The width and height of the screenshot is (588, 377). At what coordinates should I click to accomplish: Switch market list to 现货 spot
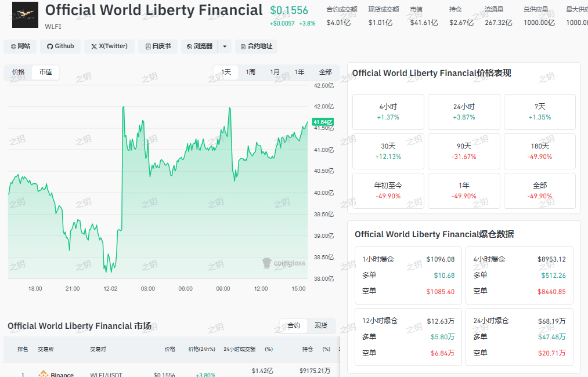[x=321, y=326]
